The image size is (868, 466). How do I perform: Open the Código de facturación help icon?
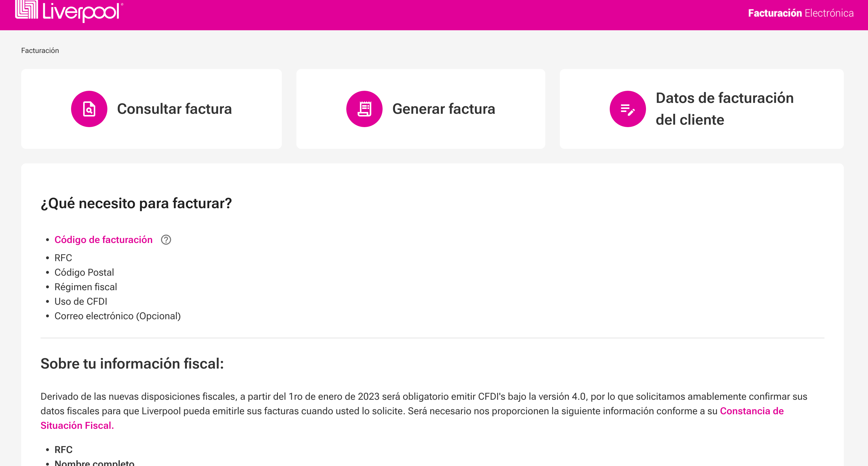(x=166, y=239)
